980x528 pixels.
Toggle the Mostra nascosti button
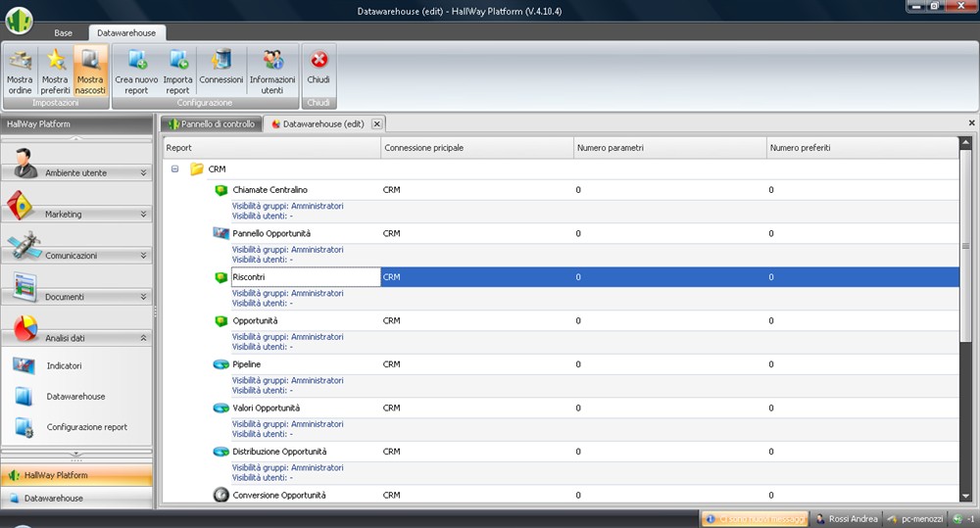click(90, 71)
